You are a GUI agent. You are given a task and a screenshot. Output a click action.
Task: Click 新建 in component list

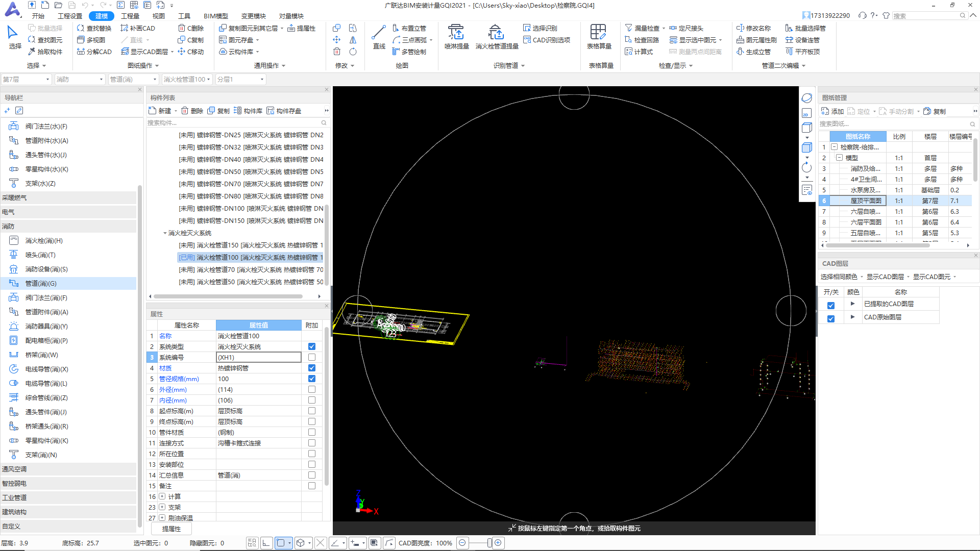tap(160, 111)
